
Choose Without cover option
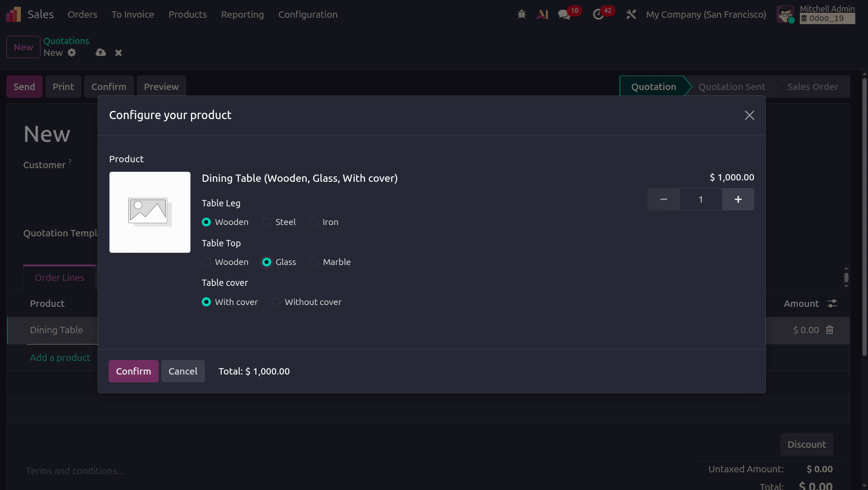276,302
